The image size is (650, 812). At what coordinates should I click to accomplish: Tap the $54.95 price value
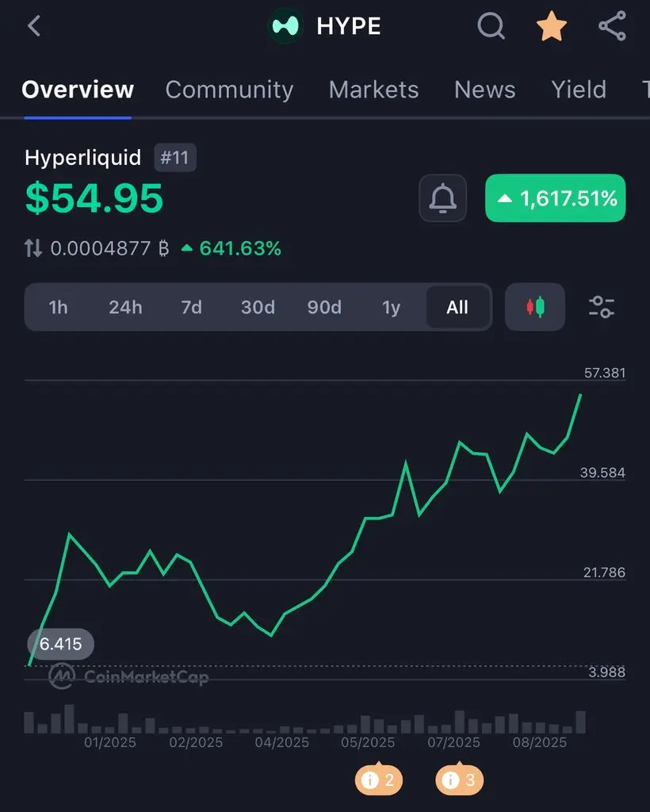point(94,198)
